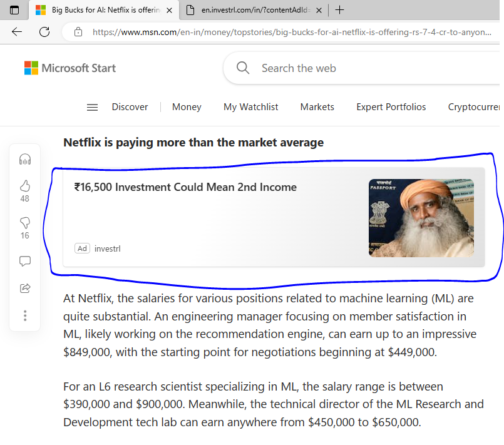504x445 pixels.
Task: Click the Ad badge label
Action: (82, 248)
